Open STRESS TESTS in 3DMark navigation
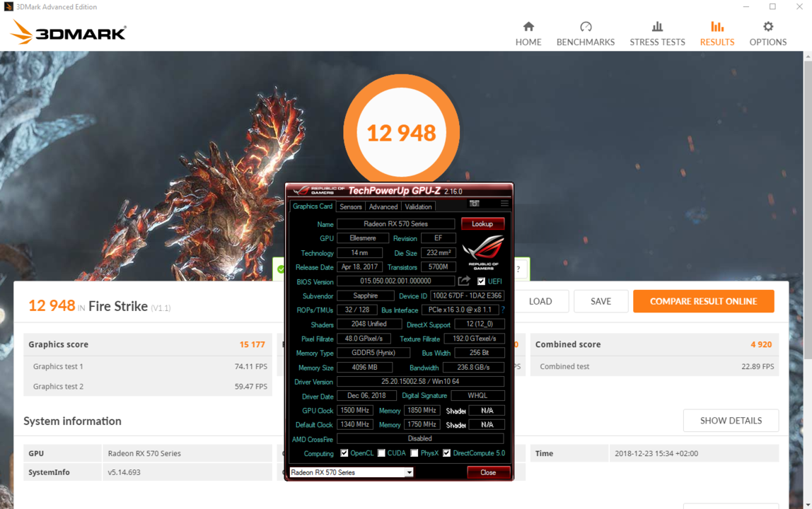The height and width of the screenshot is (509, 812). coord(657,34)
